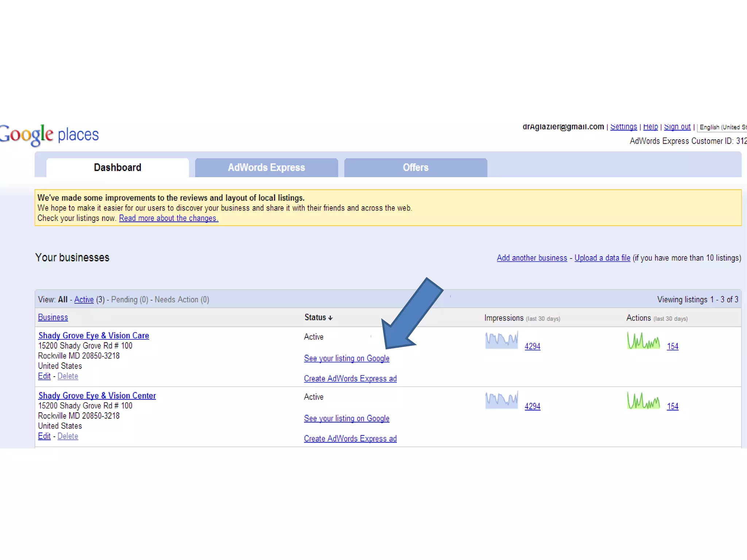747x560 pixels.
Task: Select the Dashboard tab
Action: (x=117, y=168)
